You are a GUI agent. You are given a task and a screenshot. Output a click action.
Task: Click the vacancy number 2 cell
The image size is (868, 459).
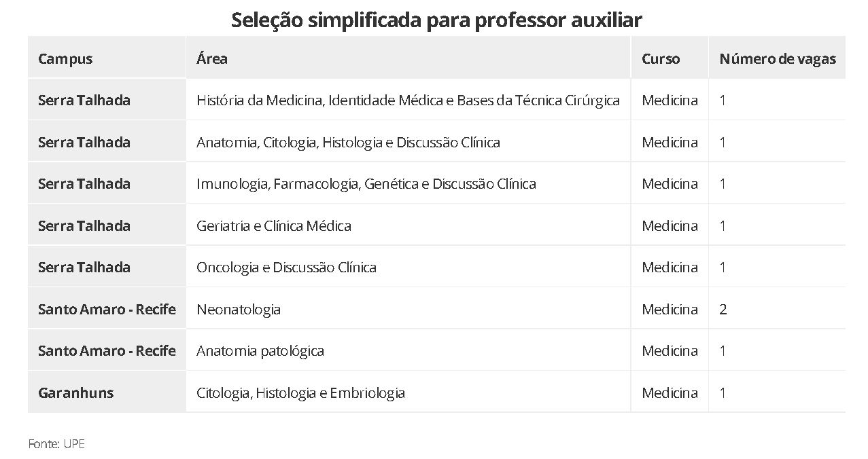coord(723,310)
